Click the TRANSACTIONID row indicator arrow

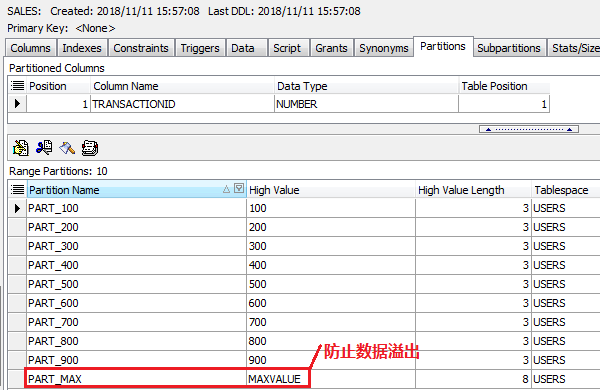[17, 104]
